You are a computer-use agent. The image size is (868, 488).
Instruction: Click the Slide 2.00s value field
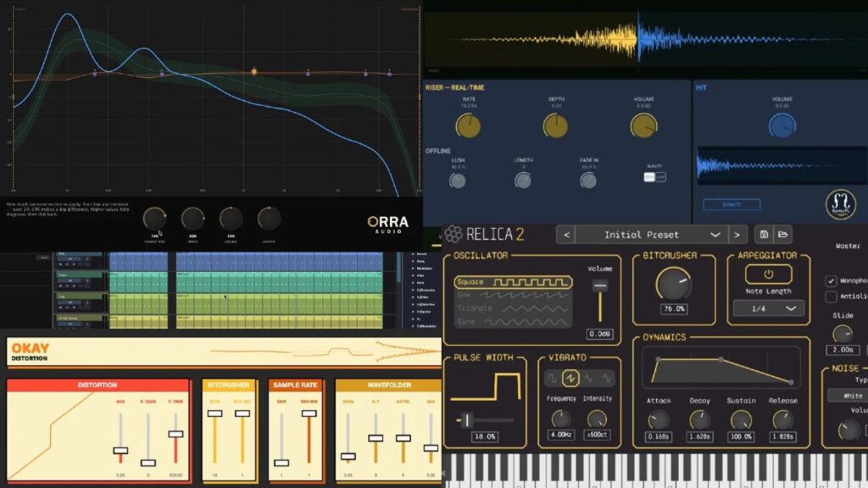[843, 350]
